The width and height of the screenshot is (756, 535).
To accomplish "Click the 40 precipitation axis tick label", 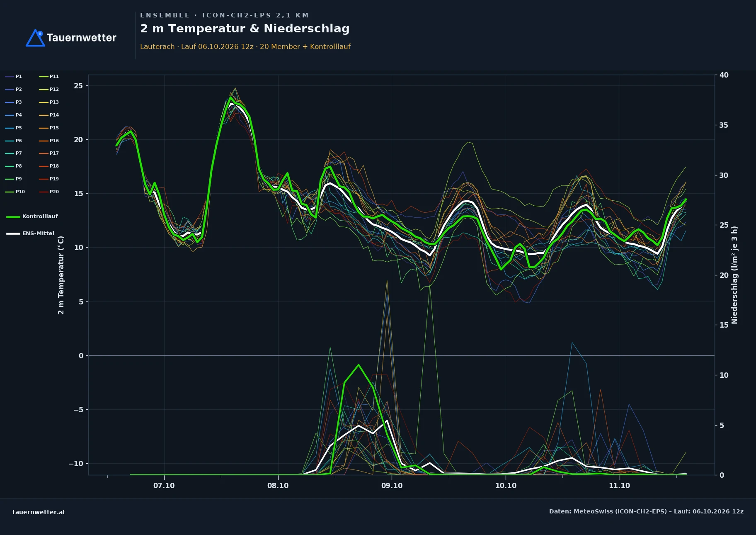I will [724, 75].
